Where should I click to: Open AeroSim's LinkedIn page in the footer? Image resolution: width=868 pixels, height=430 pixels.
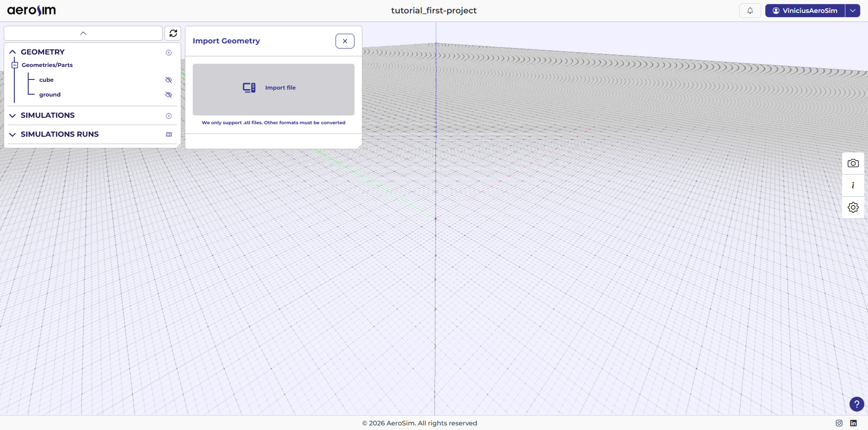point(853,423)
